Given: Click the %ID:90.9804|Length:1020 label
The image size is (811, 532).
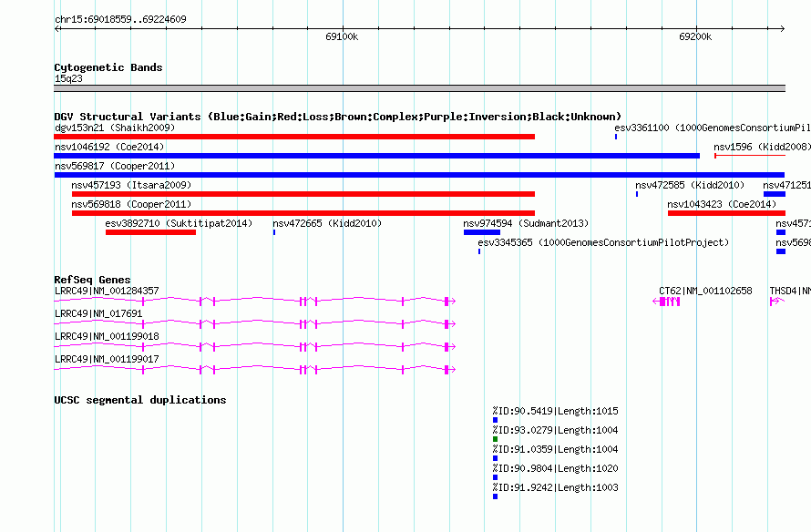Looking at the screenshot, I should (x=556, y=468).
